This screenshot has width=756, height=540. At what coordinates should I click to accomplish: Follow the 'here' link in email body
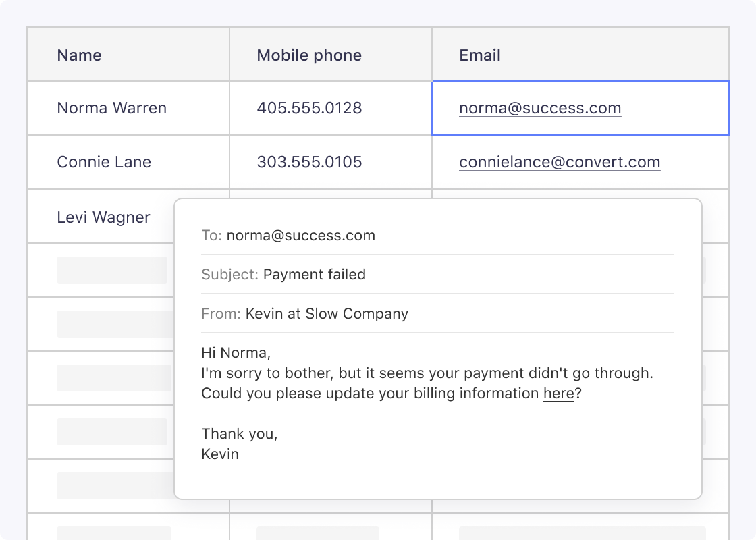click(x=558, y=394)
